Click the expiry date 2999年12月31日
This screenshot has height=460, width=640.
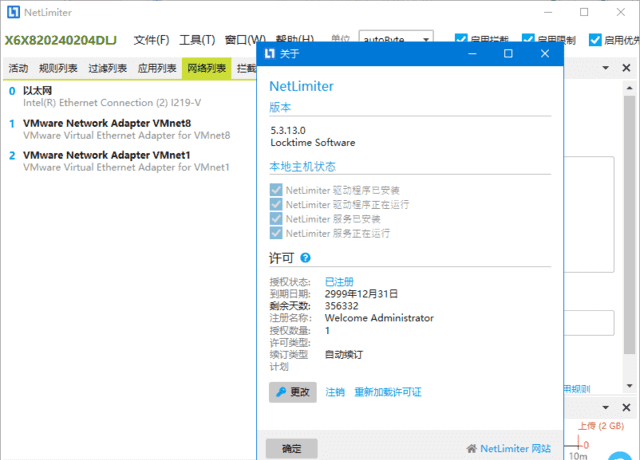(361, 294)
